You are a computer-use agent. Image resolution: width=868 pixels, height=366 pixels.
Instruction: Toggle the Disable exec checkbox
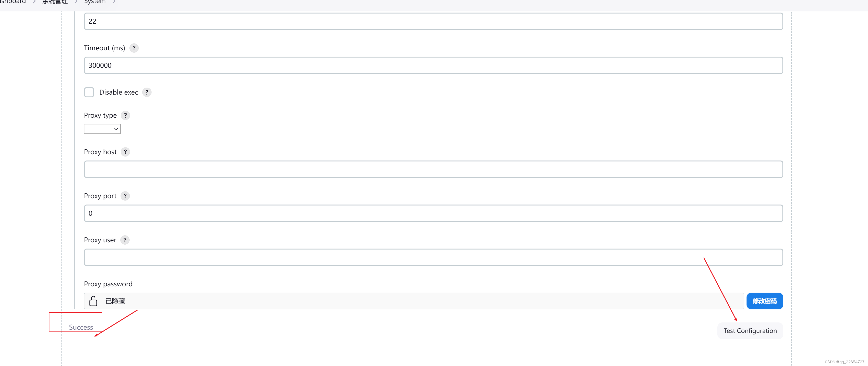point(89,92)
